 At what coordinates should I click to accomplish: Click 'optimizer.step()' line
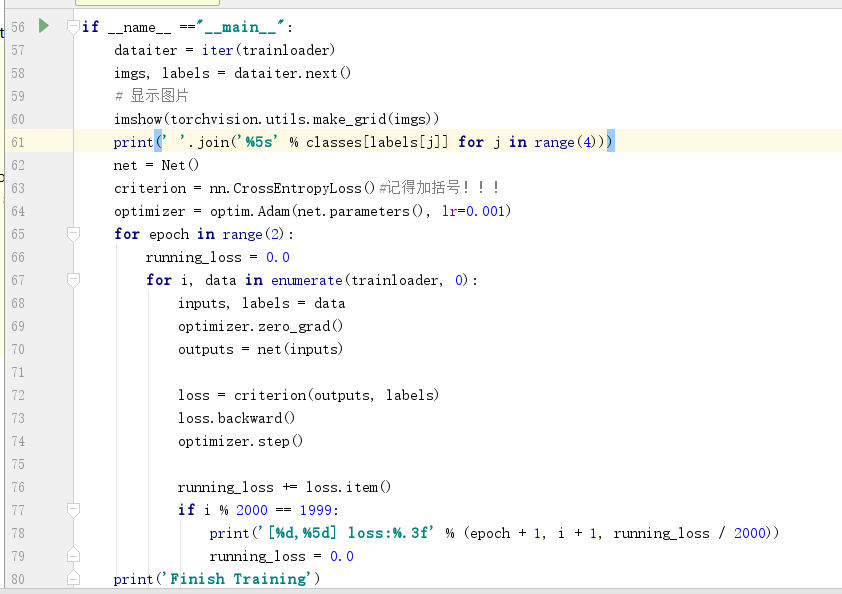(241, 441)
